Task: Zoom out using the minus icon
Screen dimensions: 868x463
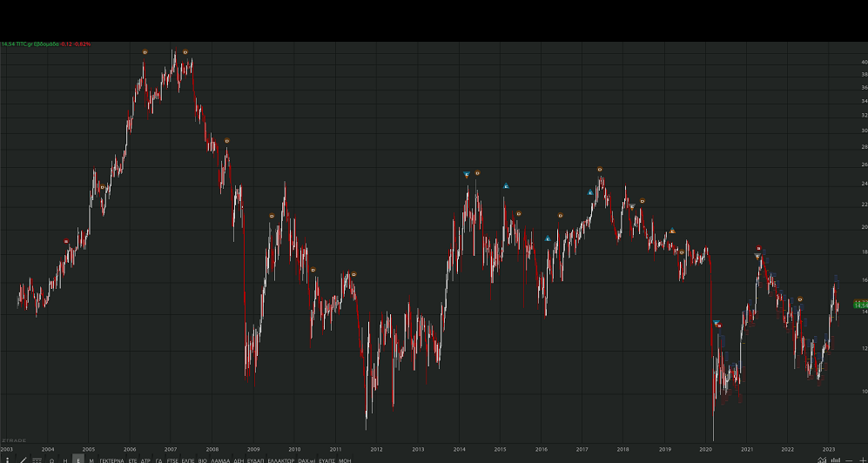Action: point(849,460)
